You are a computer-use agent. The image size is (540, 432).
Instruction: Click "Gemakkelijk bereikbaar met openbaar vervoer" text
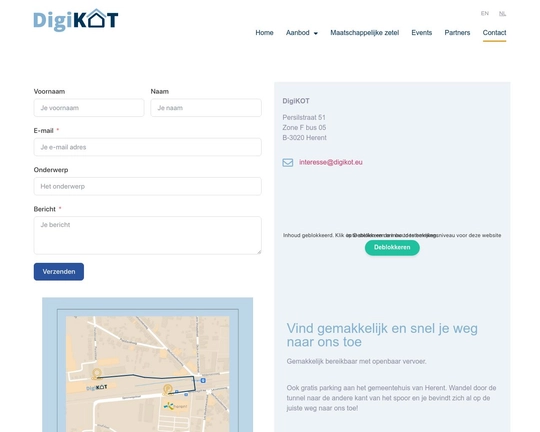356,361
